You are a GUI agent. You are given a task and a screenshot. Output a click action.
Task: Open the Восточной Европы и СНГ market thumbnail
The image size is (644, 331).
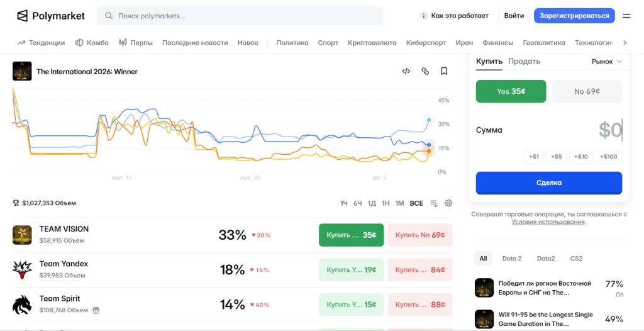pos(484,288)
